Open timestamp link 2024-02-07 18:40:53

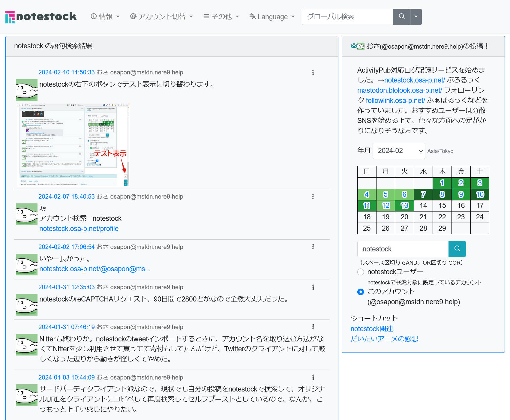coord(67,196)
